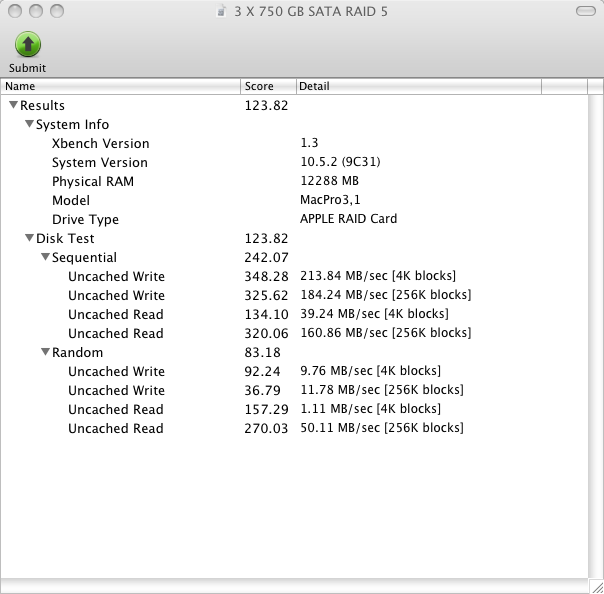Click '11.78 MB/sec [256K blocks]' detail
This screenshot has height=594, width=604.
(382, 390)
